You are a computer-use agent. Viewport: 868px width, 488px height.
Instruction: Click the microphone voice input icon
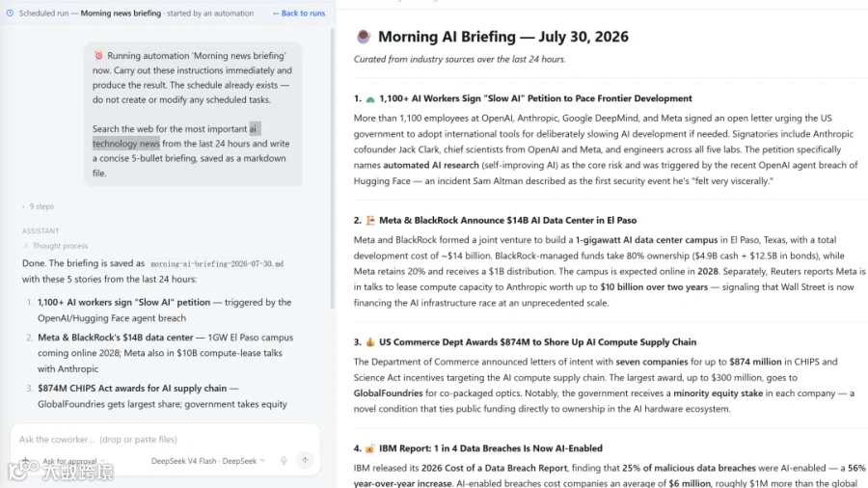click(284, 461)
